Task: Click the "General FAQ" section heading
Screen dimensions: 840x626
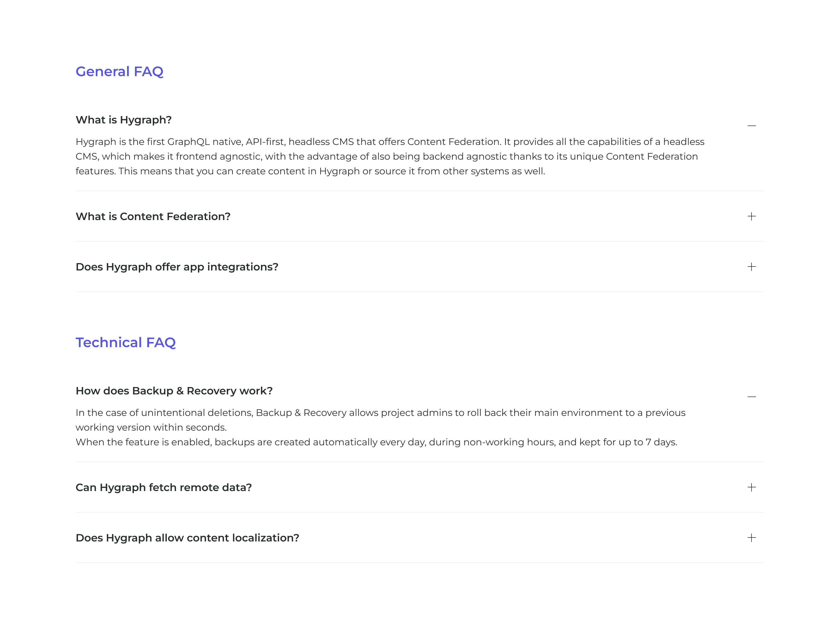Action: click(119, 71)
